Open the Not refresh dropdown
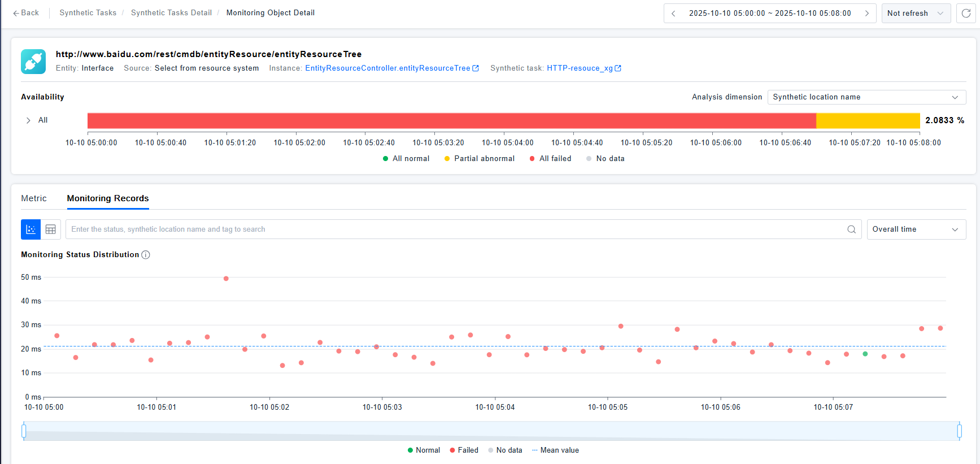Viewport: 980px width, 464px height. point(916,13)
